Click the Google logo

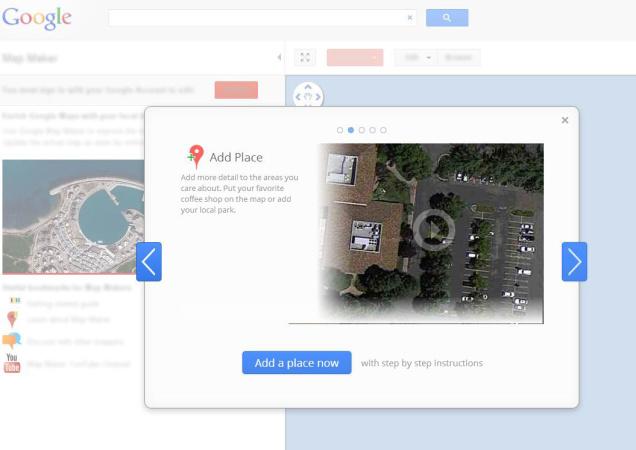click(x=37, y=18)
